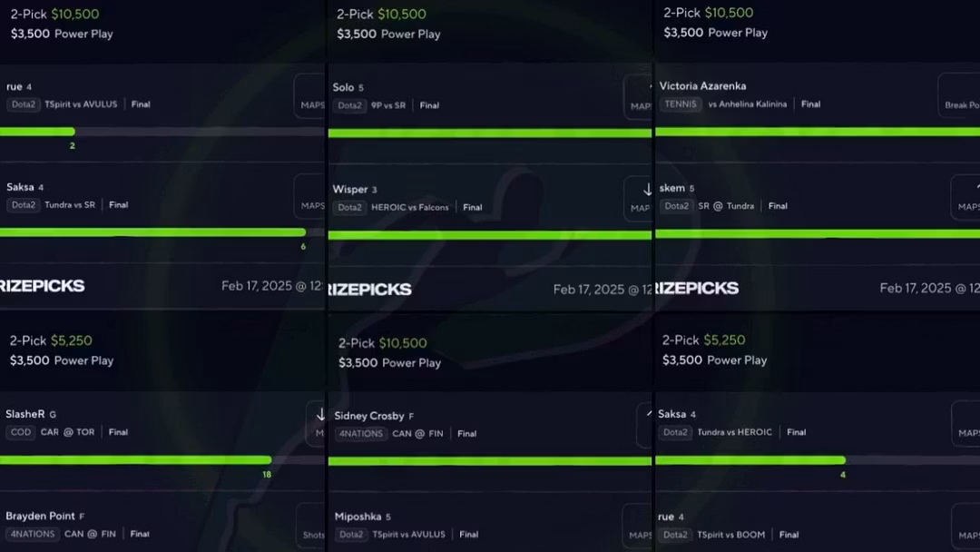Click the COD tag beside CAR @ TOR

tap(21, 432)
